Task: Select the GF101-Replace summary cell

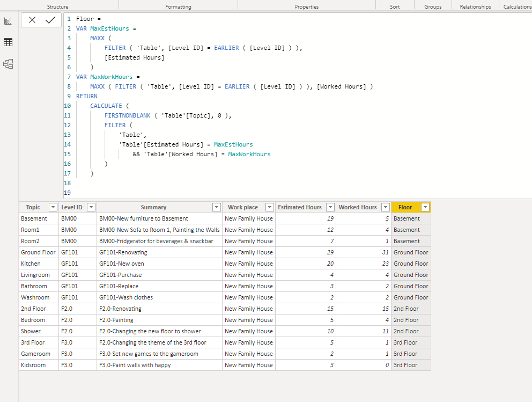Action: tap(159, 286)
